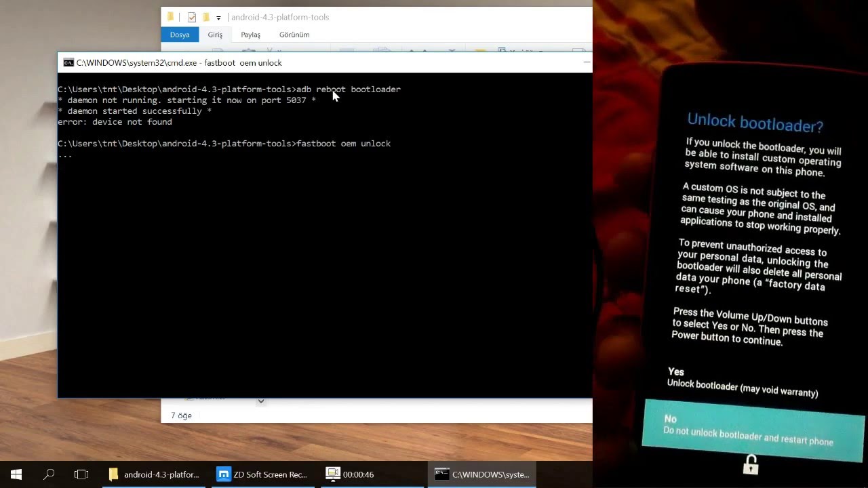Expand the Quick Access Toolbar dropdown arrow
The height and width of the screenshot is (488, 868).
point(218,18)
